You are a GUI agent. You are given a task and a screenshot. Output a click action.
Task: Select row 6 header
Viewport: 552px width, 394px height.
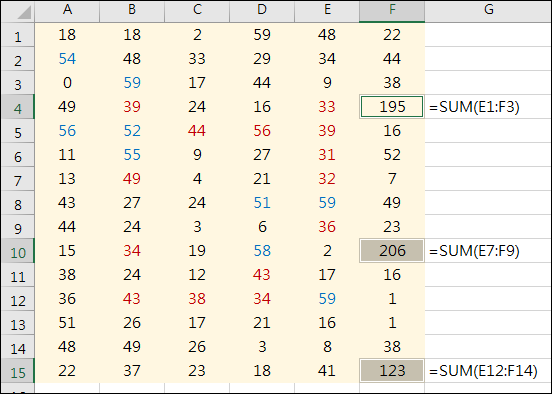point(18,155)
